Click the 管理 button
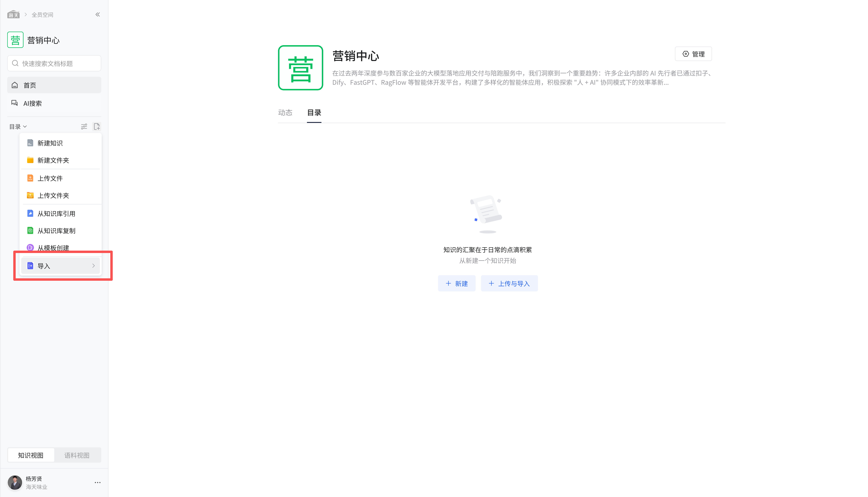The width and height of the screenshot is (868, 497). 693,54
